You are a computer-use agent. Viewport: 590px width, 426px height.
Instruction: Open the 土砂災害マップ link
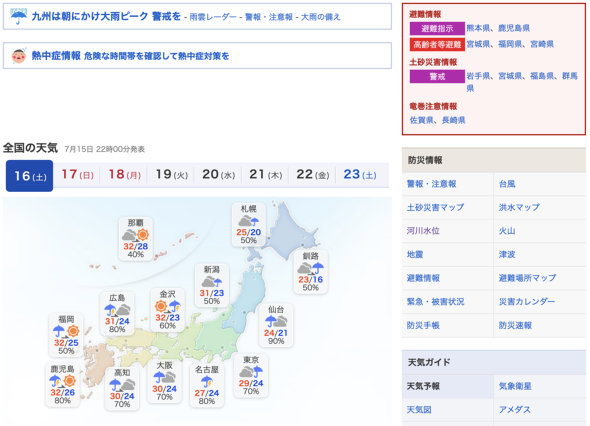[435, 207]
